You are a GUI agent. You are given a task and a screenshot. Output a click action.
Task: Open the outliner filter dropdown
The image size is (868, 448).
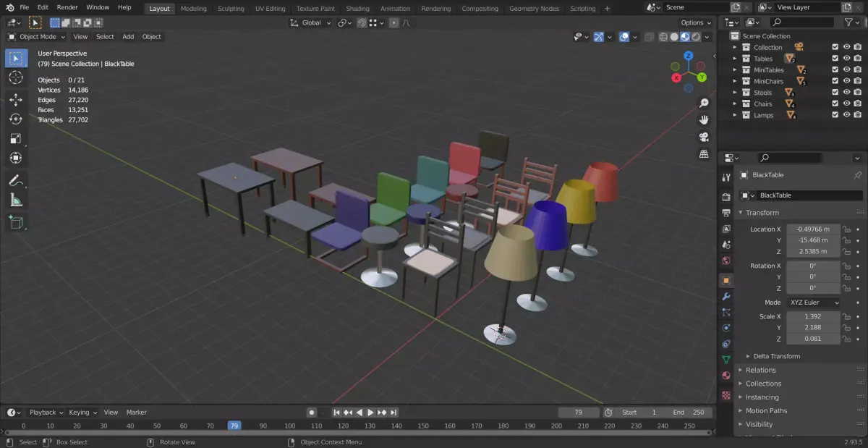coord(853,22)
